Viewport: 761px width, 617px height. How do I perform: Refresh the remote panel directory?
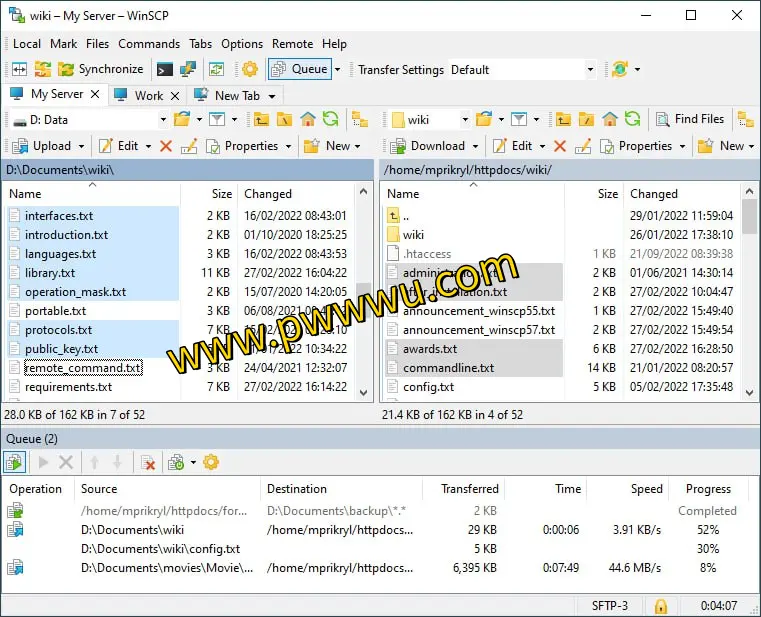coord(632,119)
